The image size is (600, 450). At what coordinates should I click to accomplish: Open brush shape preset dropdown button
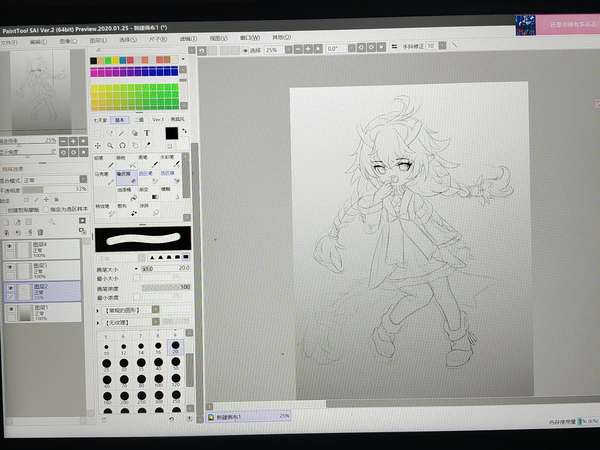(x=156, y=310)
